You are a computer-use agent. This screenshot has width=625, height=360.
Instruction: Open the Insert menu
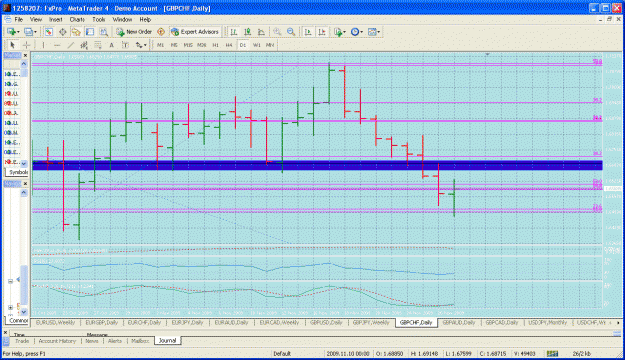click(x=55, y=19)
